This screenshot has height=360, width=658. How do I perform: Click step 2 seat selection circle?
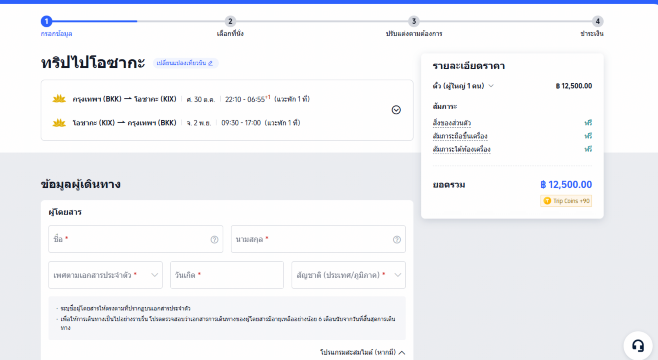click(x=230, y=21)
